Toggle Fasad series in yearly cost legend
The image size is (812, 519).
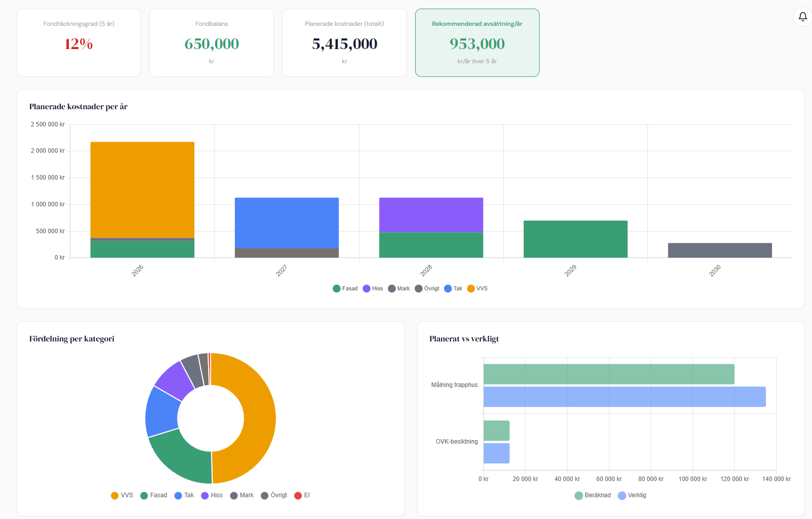345,288
